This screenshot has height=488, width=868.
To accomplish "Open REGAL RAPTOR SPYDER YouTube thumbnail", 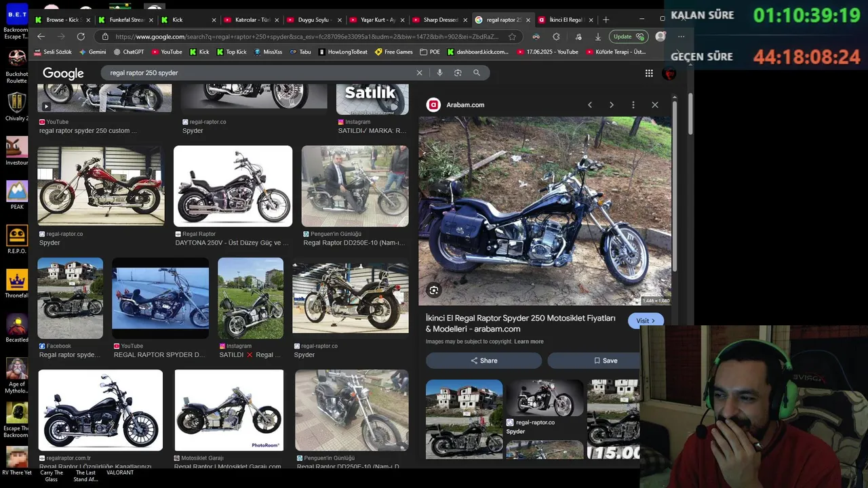I will pos(161,298).
